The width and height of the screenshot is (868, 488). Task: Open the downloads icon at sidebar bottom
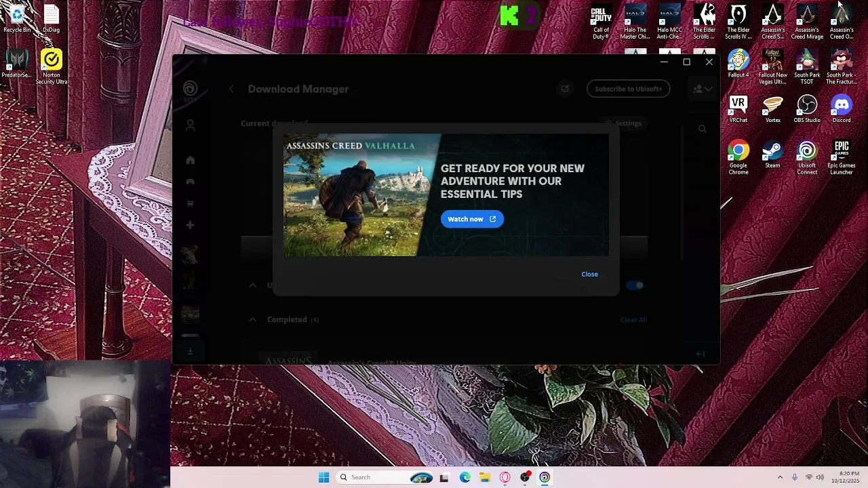point(191,351)
